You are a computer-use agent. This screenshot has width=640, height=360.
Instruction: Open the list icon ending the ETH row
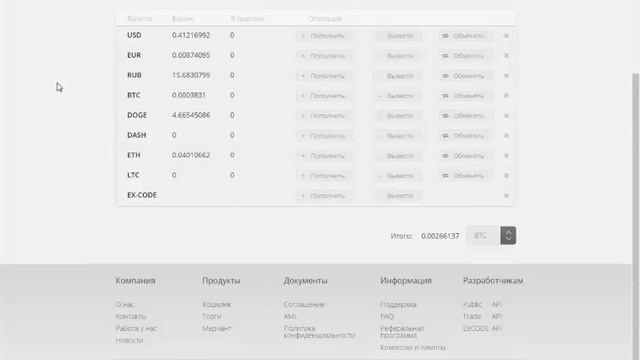506,156
